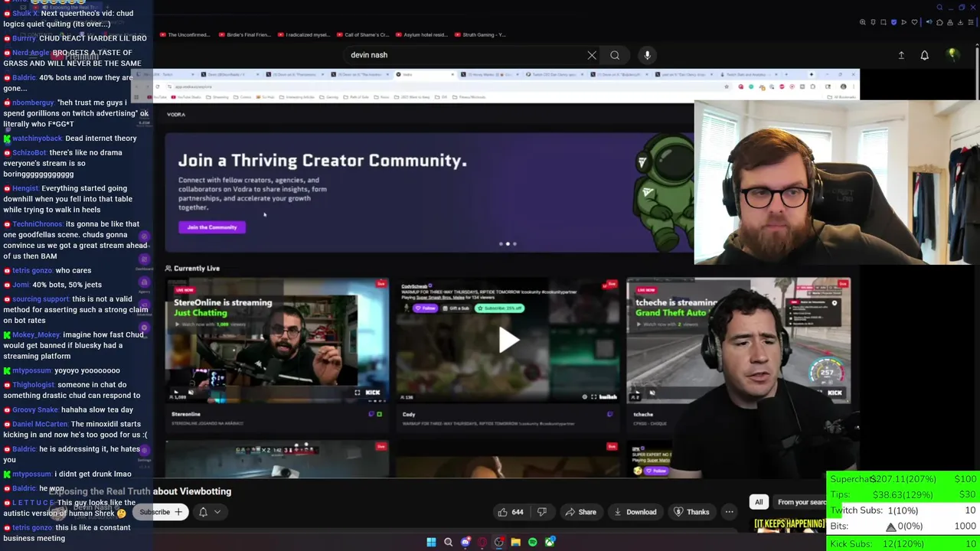The width and height of the screenshot is (980, 551).
Task: Open the YouTube account avatar menu
Action: tap(952, 54)
